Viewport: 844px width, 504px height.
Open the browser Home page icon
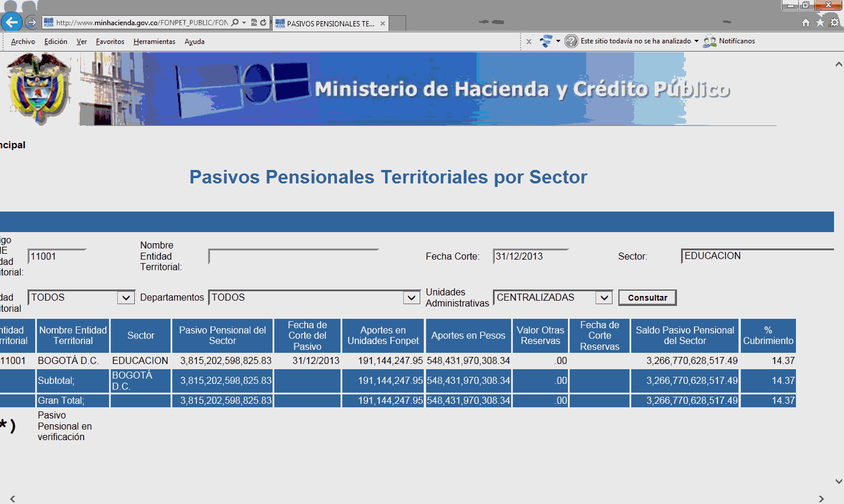[806, 23]
